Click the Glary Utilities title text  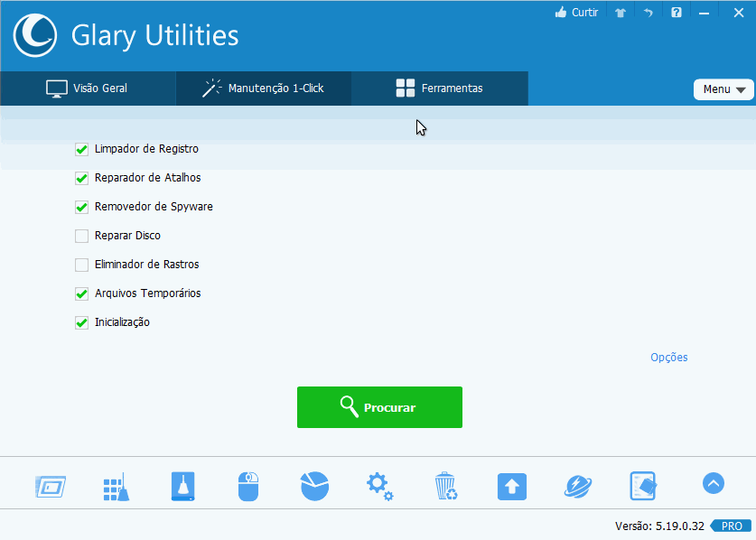[155, 36]
